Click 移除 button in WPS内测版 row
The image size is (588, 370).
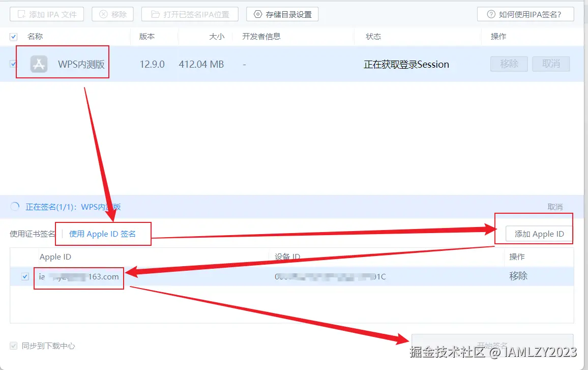(509, 64)
